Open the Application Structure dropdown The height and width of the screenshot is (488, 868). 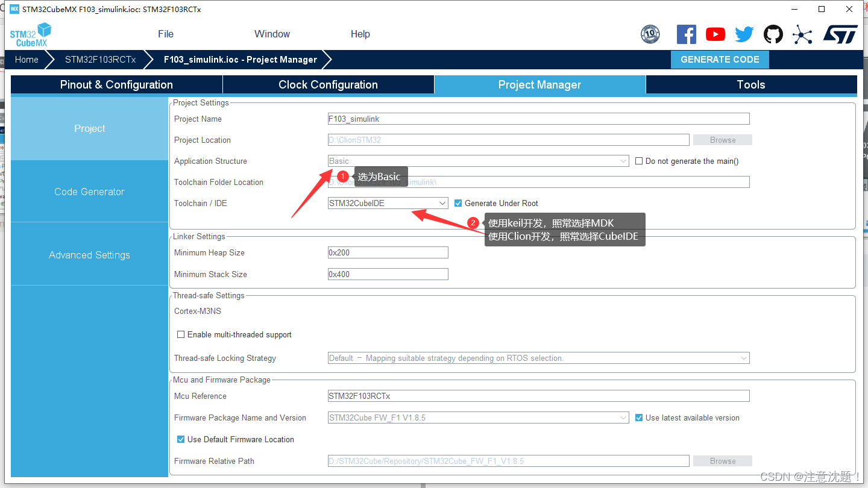[x=479, y=161]
